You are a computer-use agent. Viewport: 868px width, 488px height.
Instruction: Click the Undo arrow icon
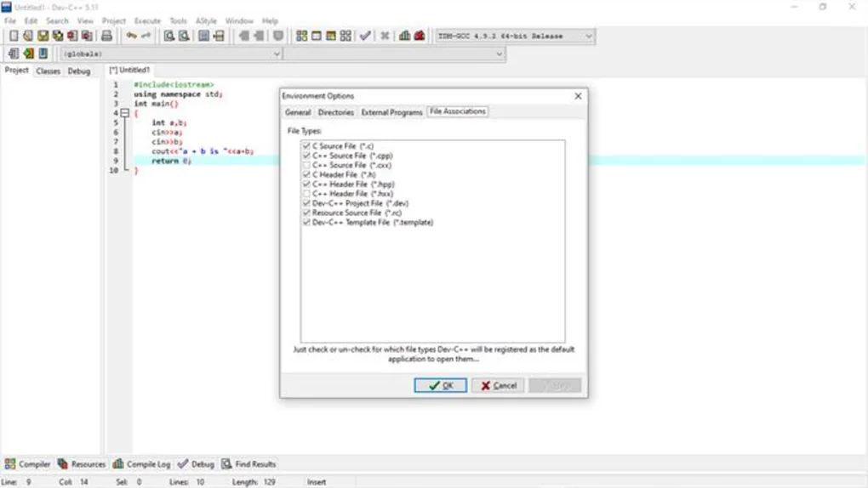coord(131,36)
